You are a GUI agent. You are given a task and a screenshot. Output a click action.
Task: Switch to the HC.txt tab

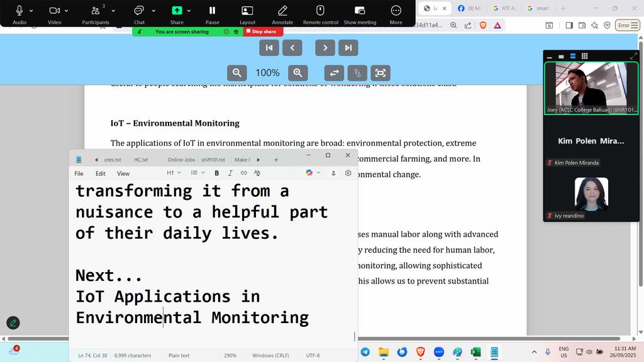[141, 160]
